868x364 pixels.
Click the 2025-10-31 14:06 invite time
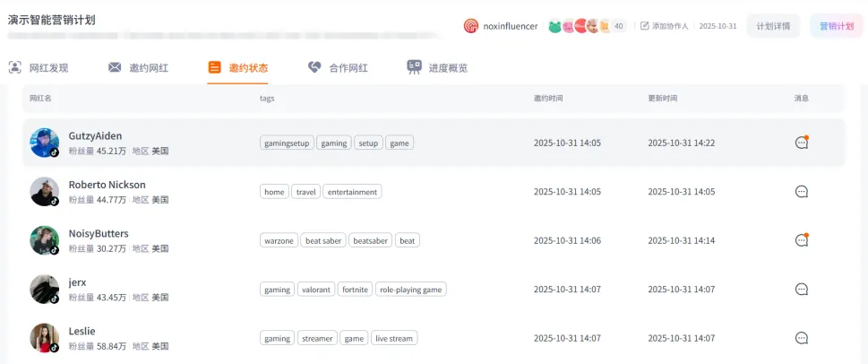point(567,240)
